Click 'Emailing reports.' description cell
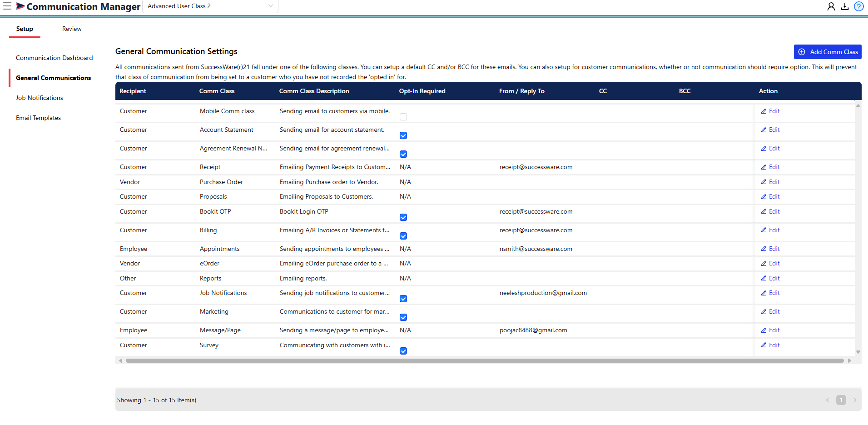The width and height of the screenshot is (868, 425). [303, 278]
